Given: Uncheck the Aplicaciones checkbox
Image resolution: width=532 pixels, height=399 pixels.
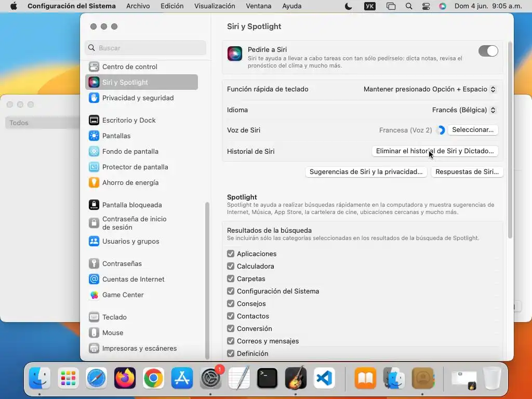Looking at the screenshot, I should [231, 254].
